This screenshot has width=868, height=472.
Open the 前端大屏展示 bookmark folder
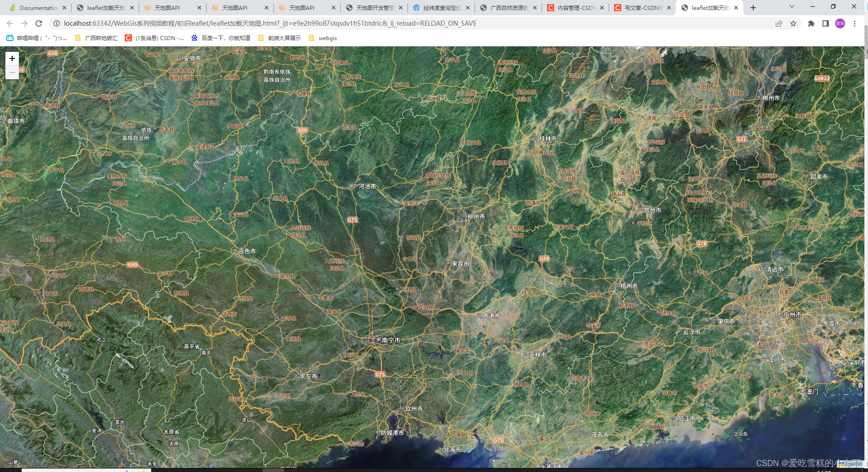[x=280, y=38]
